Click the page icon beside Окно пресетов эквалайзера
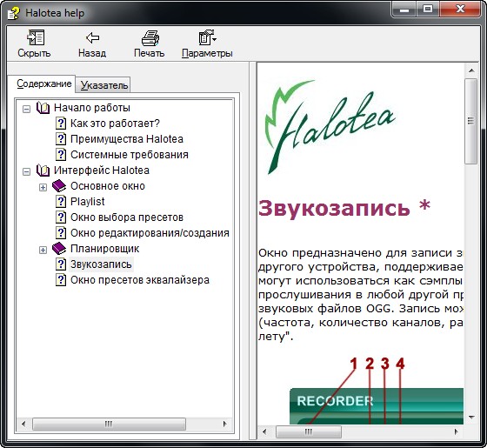The image size is (487, 448). pos(61,280)
